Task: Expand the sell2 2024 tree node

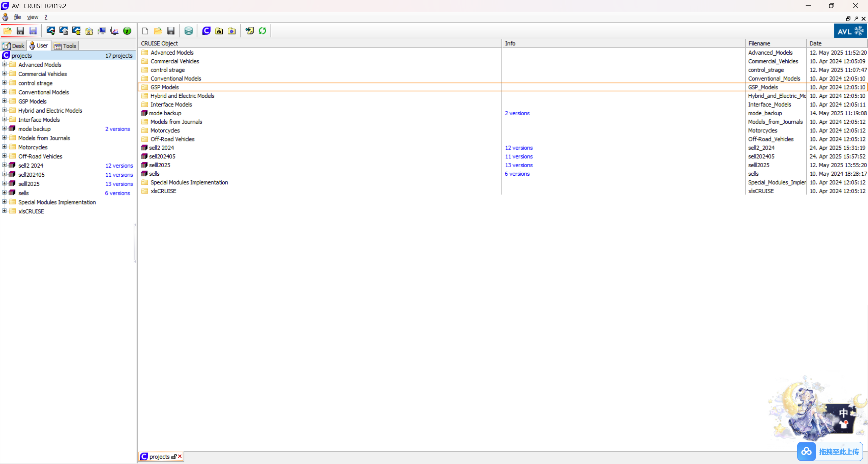Action: (x=4, y=165)
